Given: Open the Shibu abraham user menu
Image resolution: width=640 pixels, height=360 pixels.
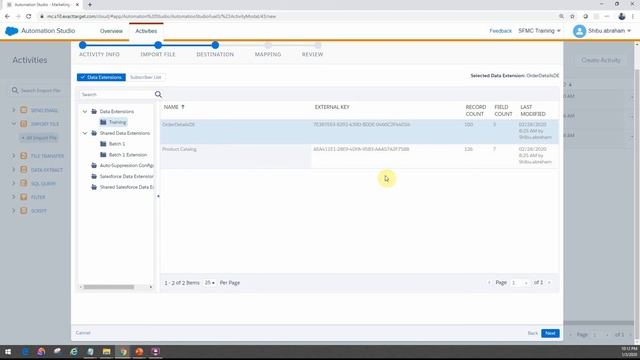Looking at the screenshot, I should tap(609, 31).
